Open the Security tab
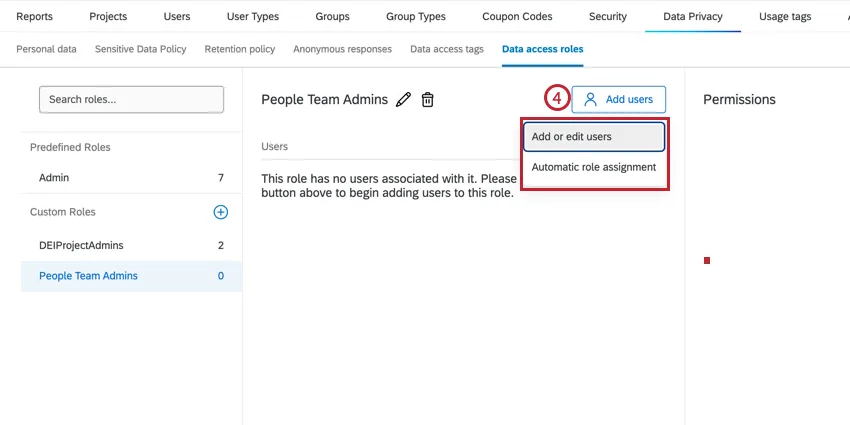 coord(608,17)
